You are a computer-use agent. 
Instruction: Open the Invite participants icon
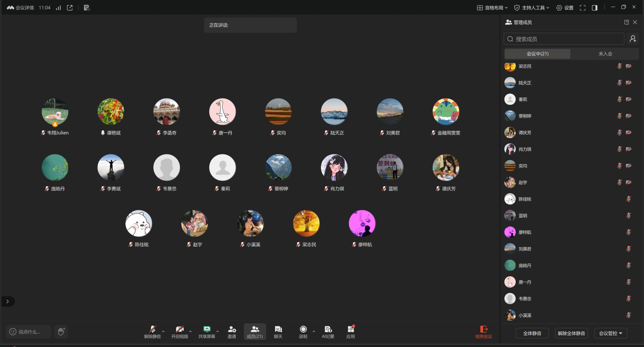point(232,329)
